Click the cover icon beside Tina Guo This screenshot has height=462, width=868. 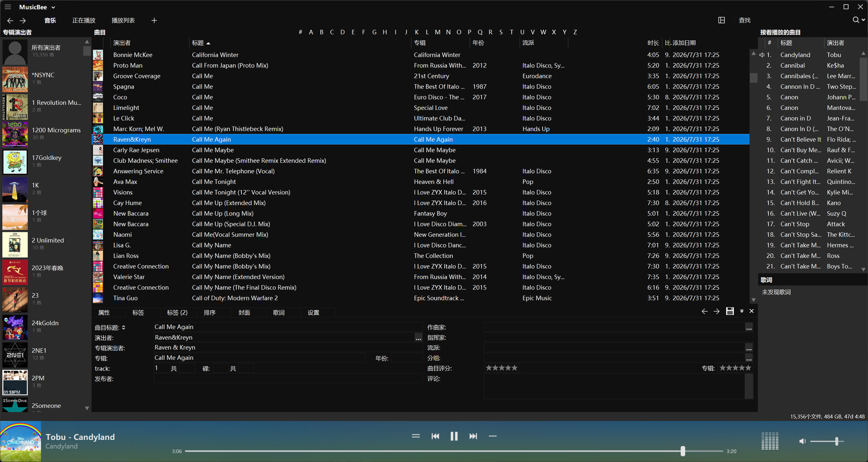point(98,298)
